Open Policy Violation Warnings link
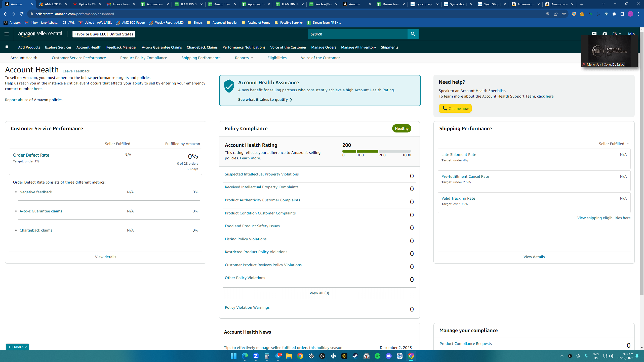644x362 pixels. click(247, 307)
